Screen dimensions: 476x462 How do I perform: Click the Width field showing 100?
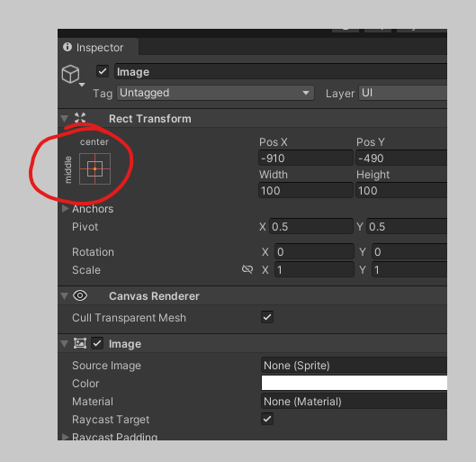pyautogui.click(x=306, y=190)
